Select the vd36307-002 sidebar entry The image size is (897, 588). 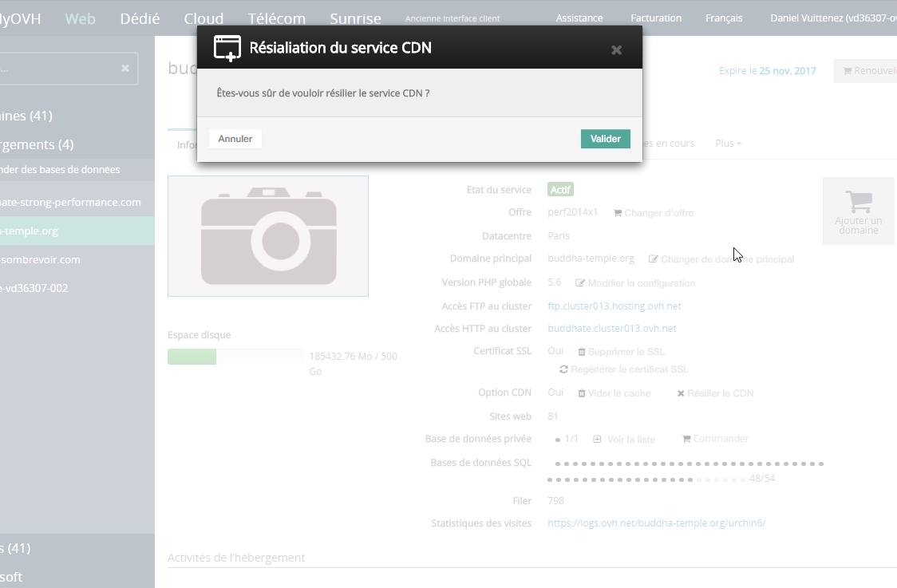click(x=34, y=288)
